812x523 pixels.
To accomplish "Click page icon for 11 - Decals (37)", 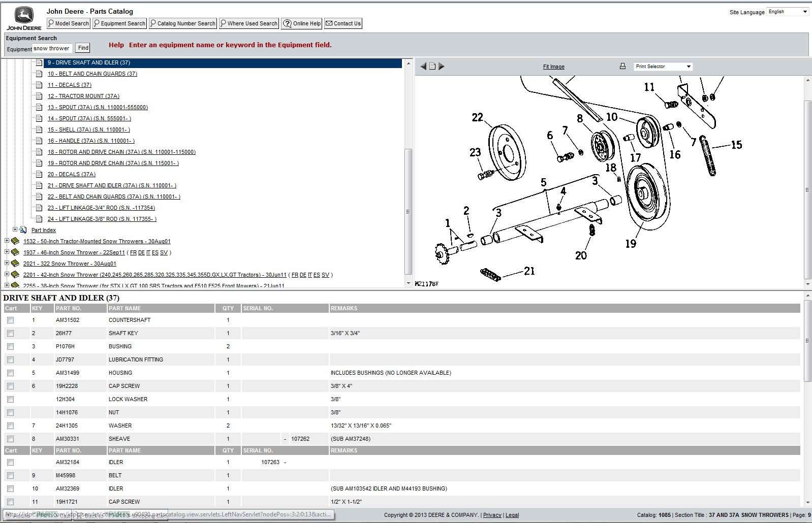I will pyautogui.click(x=39, y=85).
